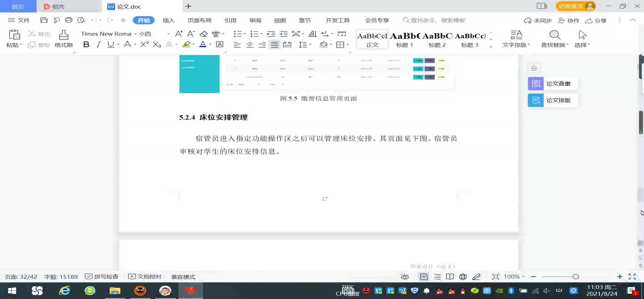This screenshot has width=644, height=299.
Task: Toggle Justify paragraph alignment
Action: (275, 45)
